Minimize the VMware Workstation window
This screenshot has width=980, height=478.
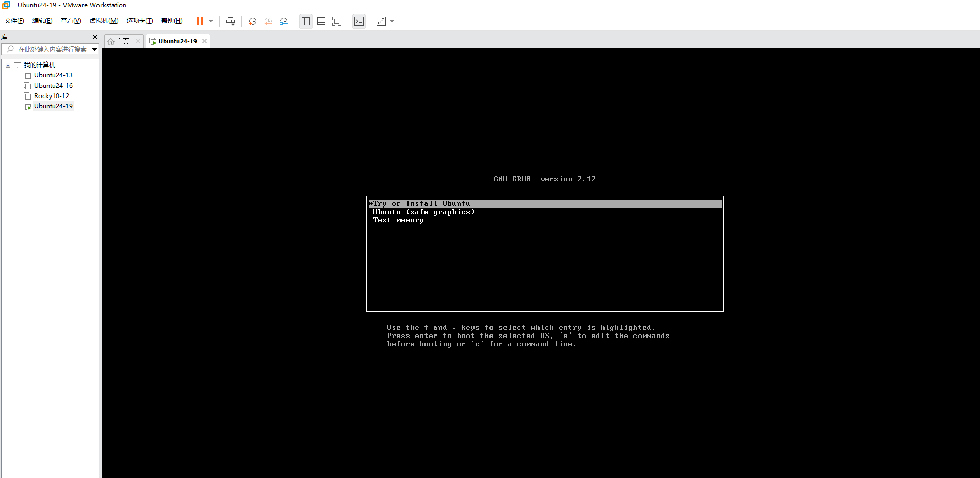point(928,5)
